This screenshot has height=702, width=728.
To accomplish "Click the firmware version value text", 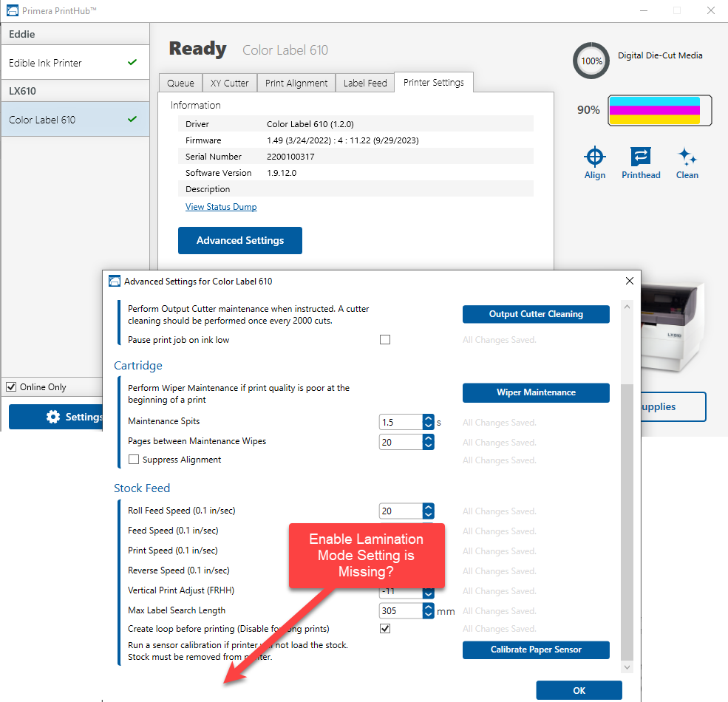I will [x=343, y=140].
